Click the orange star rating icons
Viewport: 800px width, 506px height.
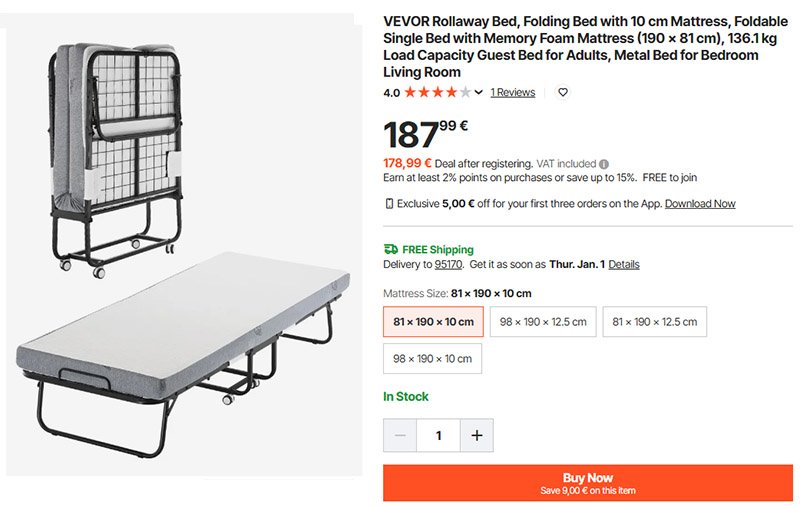coord(437,92)
